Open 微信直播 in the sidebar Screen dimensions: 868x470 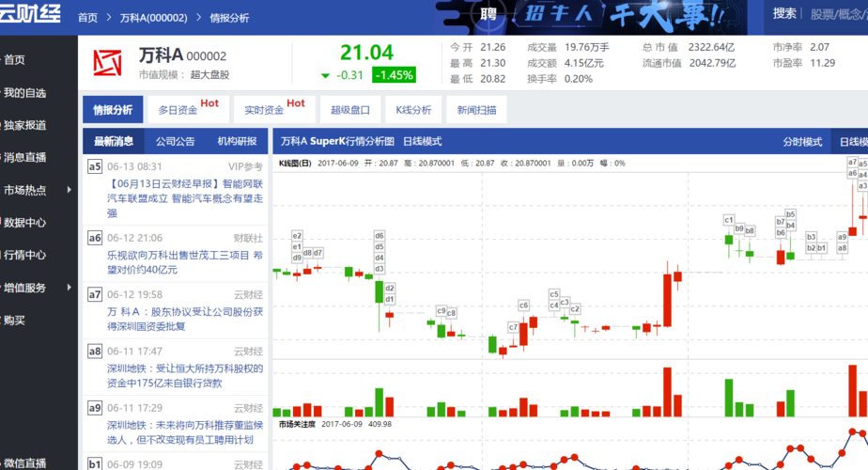click(24, 462)
